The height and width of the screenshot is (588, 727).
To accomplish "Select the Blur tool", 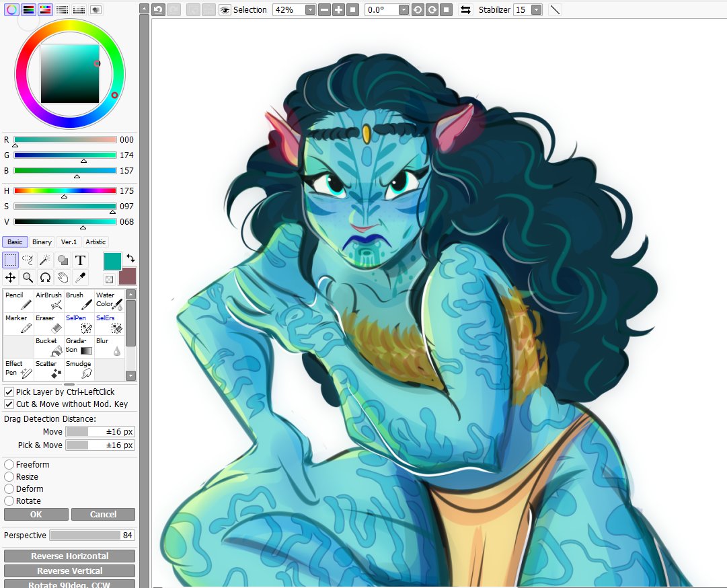I will coord(110,346).
